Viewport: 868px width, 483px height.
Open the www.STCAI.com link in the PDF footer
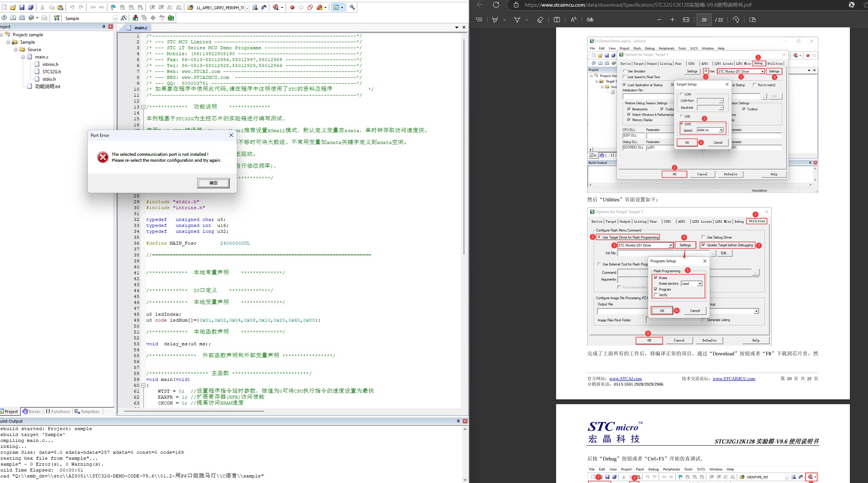[x=625, y=379]
